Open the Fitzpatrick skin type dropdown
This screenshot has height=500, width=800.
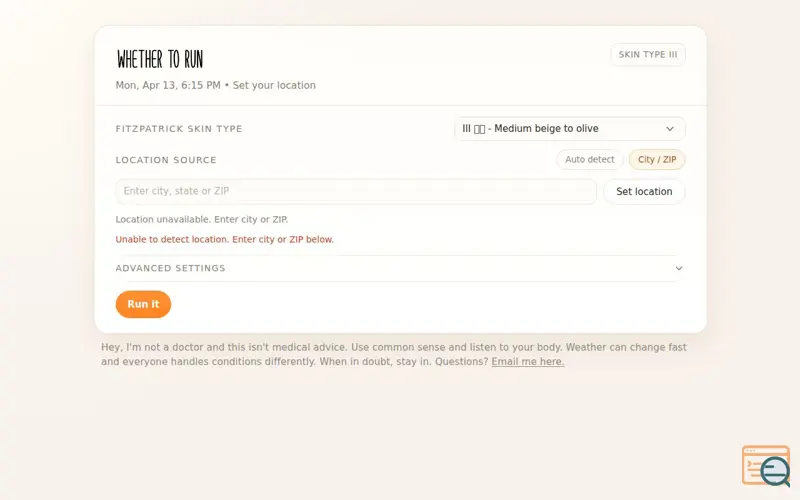click(x=569, y=129)
